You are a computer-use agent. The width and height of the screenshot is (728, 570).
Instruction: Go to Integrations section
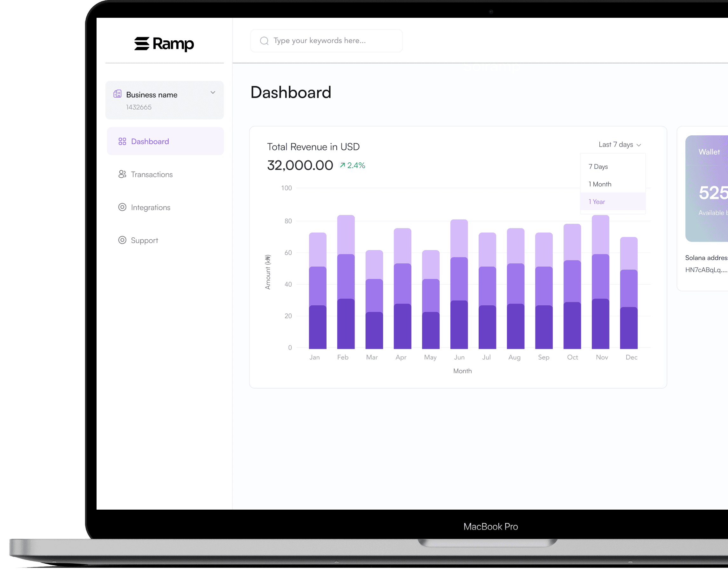click(151, 207)
